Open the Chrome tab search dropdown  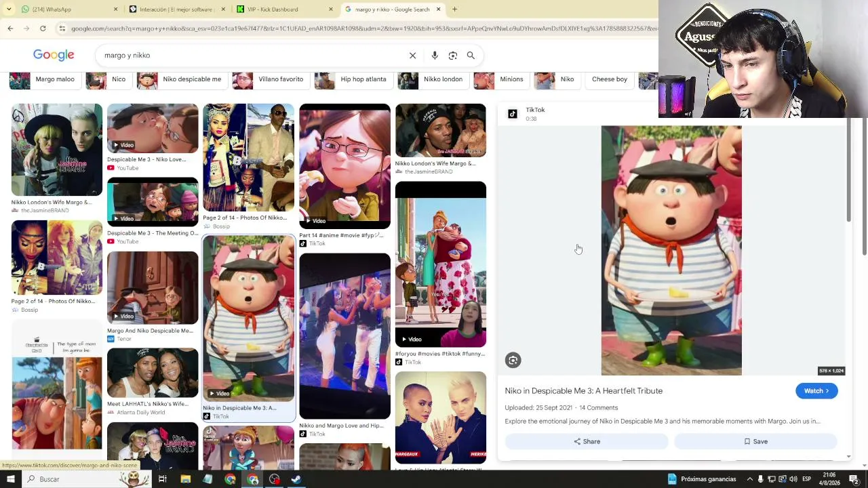(9, 9)
